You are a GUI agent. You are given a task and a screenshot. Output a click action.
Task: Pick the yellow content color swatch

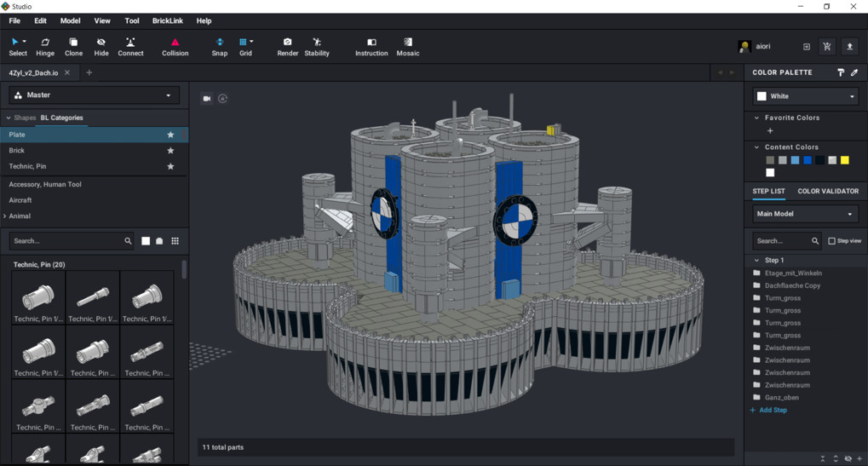click(844, 160)
